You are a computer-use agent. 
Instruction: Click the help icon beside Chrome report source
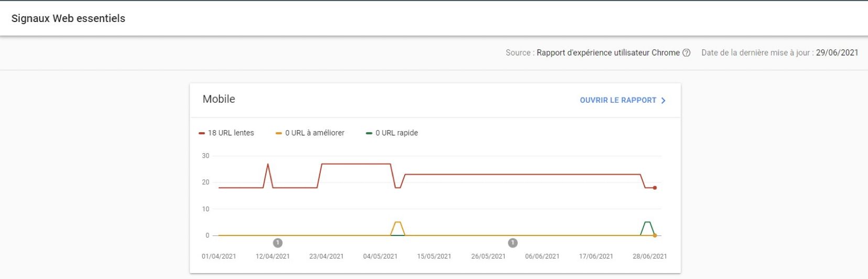point(687,53)
